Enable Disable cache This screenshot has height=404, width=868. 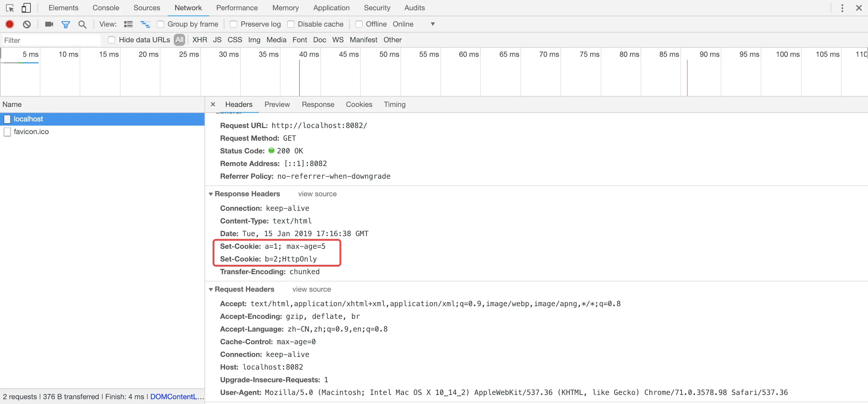click(x=290, y=24)
